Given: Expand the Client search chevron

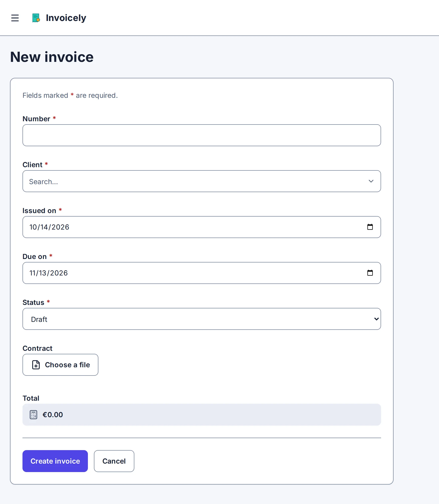Looking at the screenshot, I should pyautogui.click(x=371, y=181).
